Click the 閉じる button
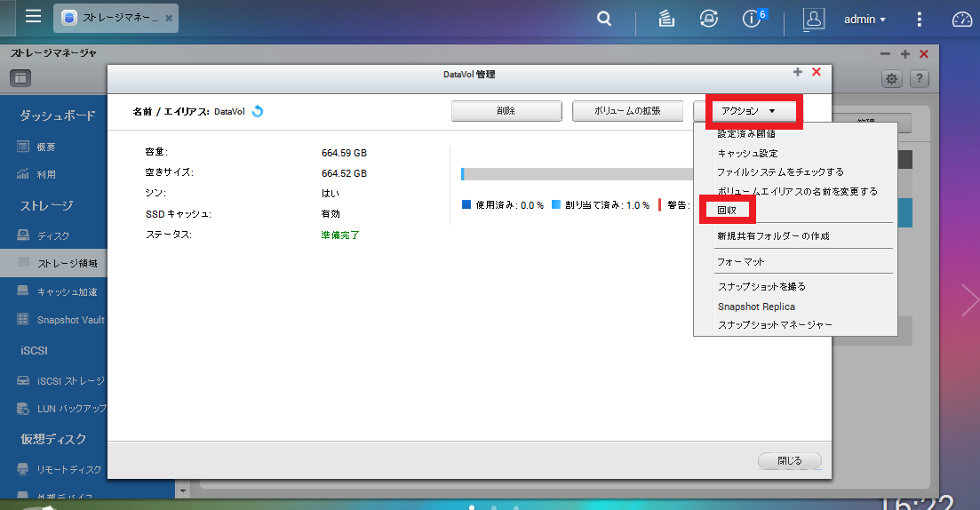Viewport: 980px width, 510px height. tap(789, 460)
